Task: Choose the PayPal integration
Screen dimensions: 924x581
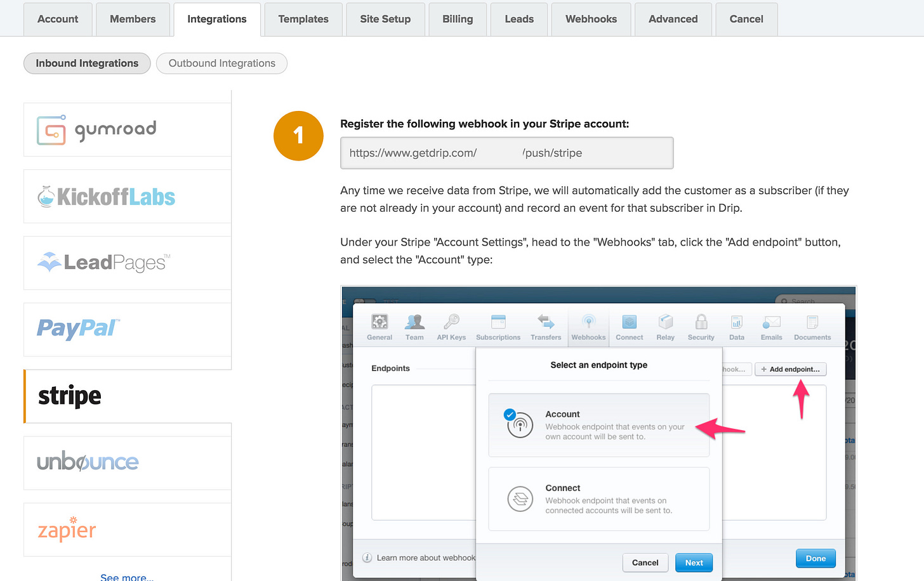Action: pos(127,329)
